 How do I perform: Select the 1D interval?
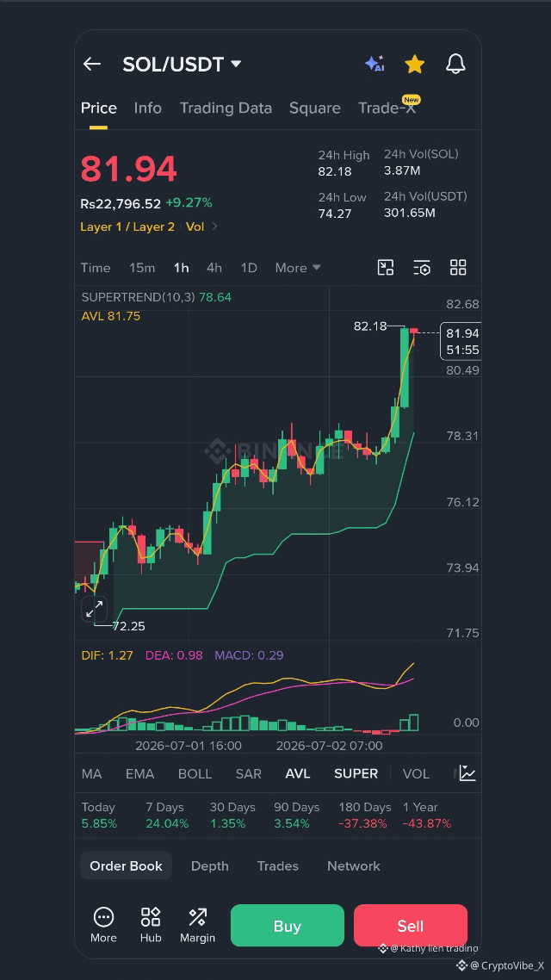[249, 268]
